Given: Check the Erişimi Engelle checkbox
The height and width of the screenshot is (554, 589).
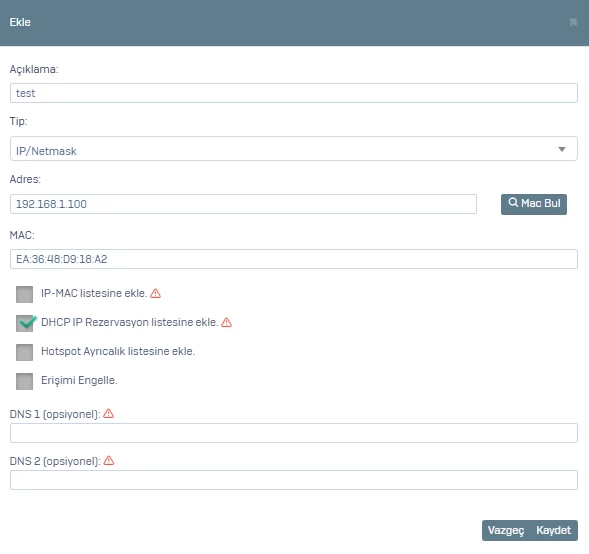Looking at the screenshot, I should [x=24, y=381].
